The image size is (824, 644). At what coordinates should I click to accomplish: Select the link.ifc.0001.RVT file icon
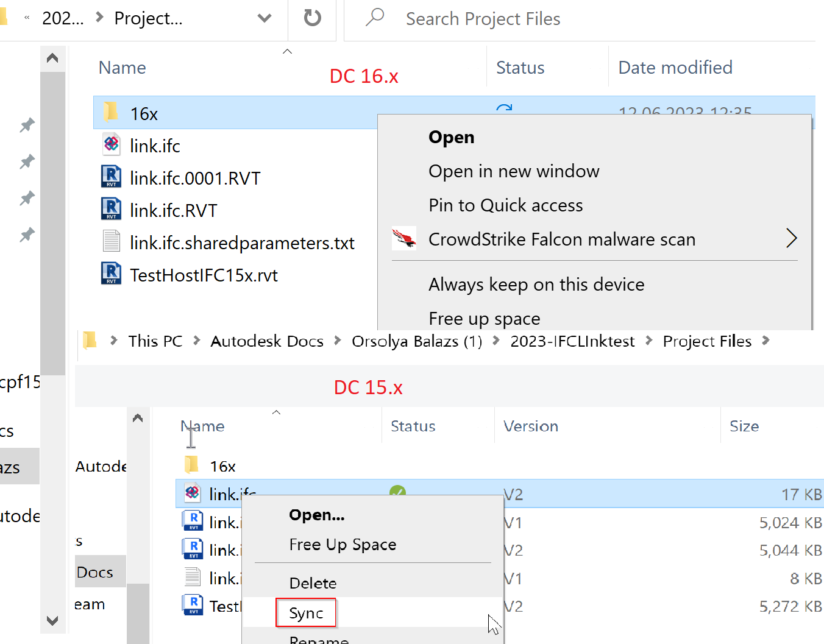pos(111,177)
